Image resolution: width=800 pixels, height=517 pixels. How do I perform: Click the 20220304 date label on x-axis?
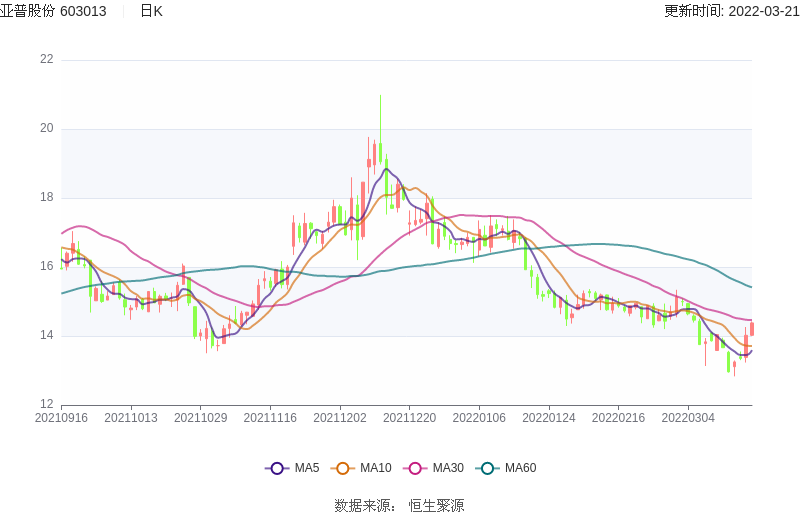(x=688, y=417)
